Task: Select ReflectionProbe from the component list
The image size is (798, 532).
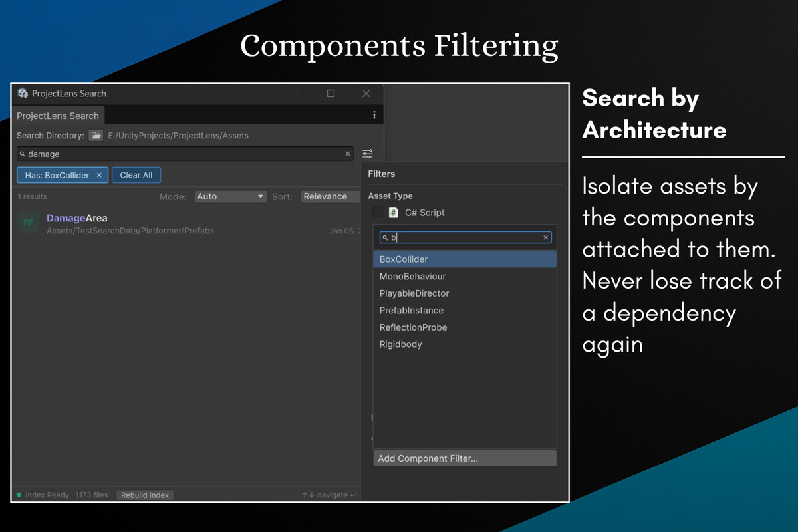Action: click(465, 327)
